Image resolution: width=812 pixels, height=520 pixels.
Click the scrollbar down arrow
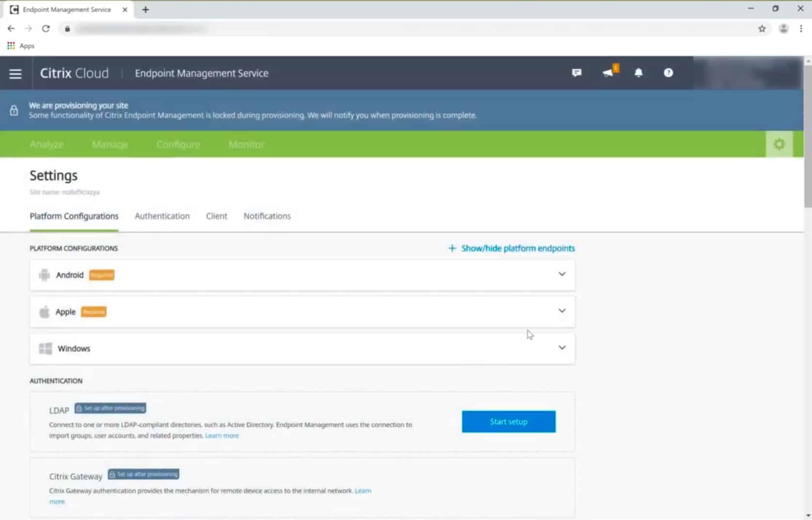click(808, 516)
